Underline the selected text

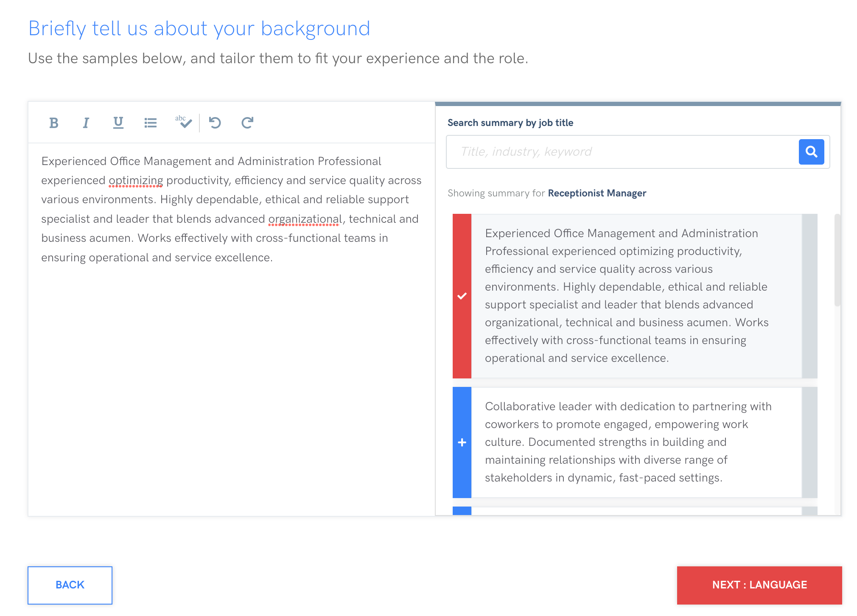tap(118, 123)
